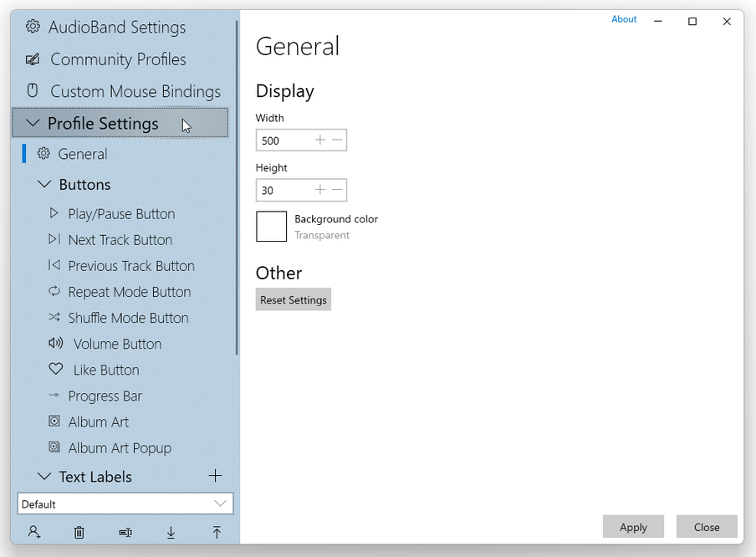Rename the profile with rename icon
The height and width of the screenshot is (557, 756).
[125, 533]
